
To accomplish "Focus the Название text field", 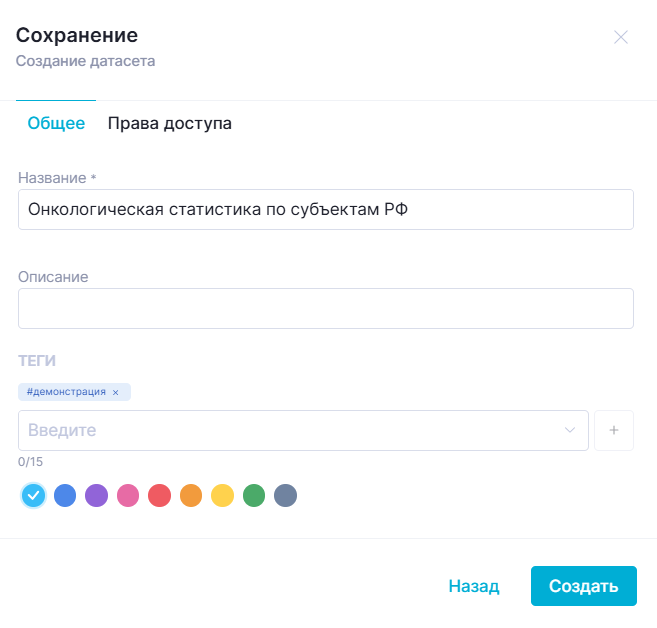I will [325, 210].
